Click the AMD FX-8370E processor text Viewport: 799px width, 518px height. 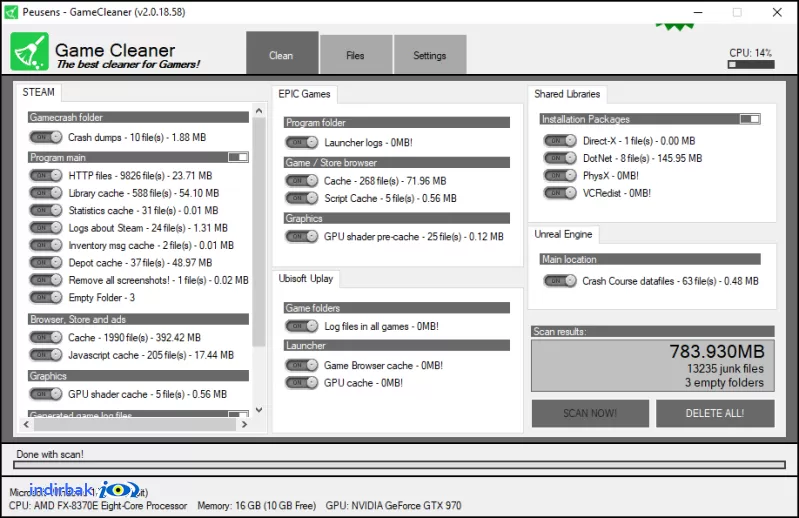click(98, 506)
